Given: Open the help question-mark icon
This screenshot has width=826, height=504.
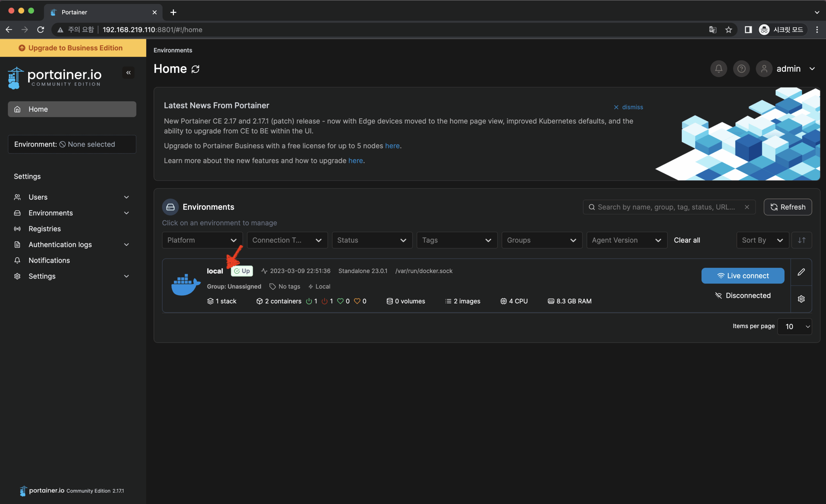Looking at the screenshot, I should point(741,69).
